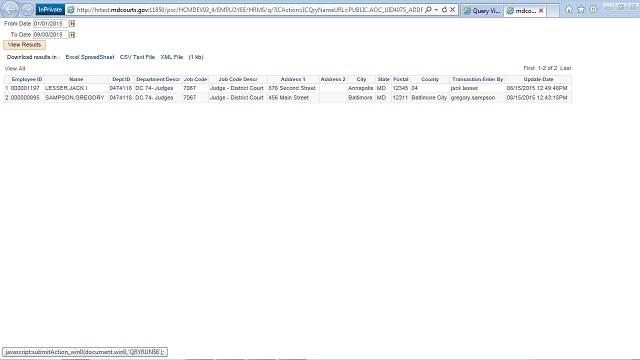Click the browser Forward arrow button
This screenshot has width=640, height=360.
click(x=27, y=9)
